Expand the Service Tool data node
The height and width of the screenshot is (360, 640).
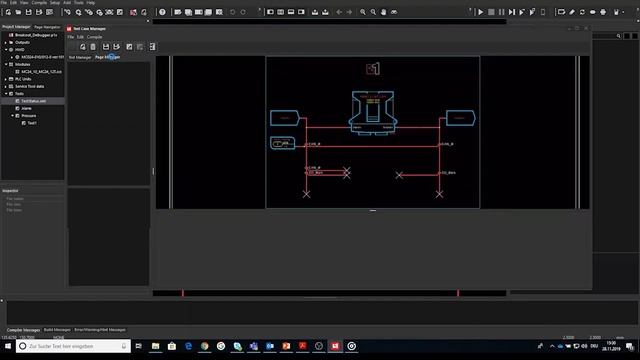point(6,87)
